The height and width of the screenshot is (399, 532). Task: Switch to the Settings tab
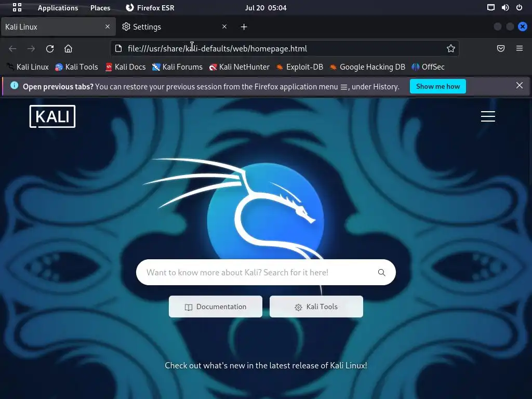coord(170,27)
